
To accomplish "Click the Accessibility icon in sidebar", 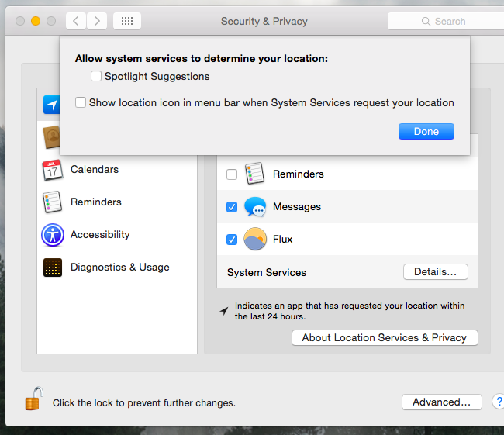I will pos(53,235).
